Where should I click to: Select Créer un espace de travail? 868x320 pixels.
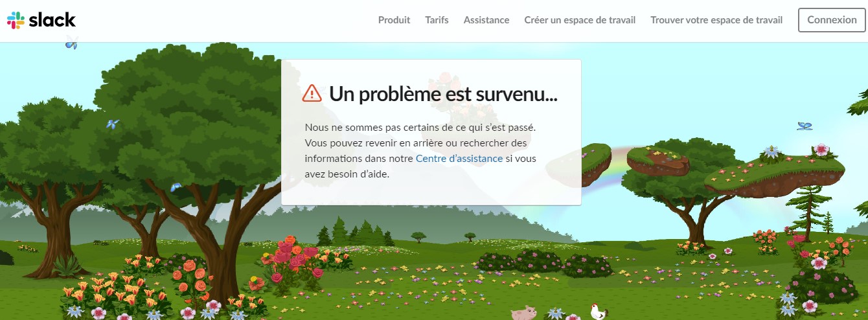pyautogui.click(x=580, y=20)
